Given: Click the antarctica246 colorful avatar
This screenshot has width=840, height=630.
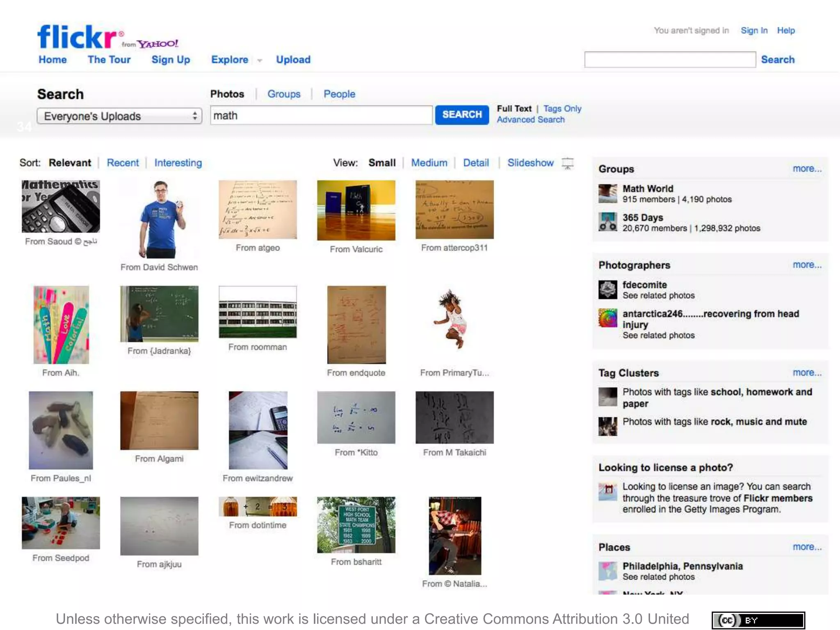Looking at the screenshot, I should click(x=607, y=318).
